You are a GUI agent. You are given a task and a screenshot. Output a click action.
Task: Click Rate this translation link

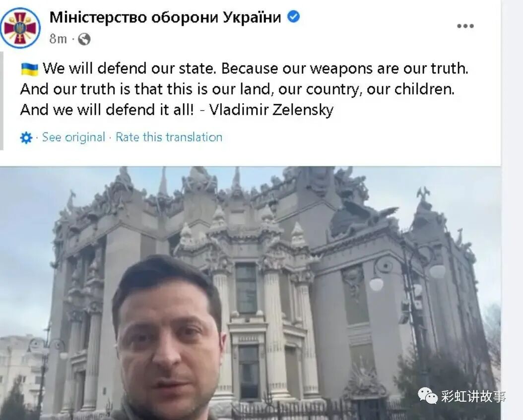point(169,137)
